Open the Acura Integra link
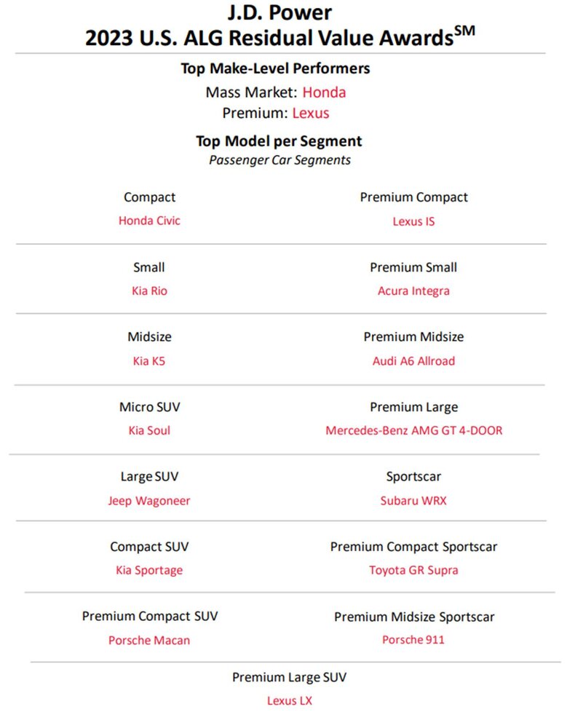This screenshot has width=567, height=728. coord(413,290)
